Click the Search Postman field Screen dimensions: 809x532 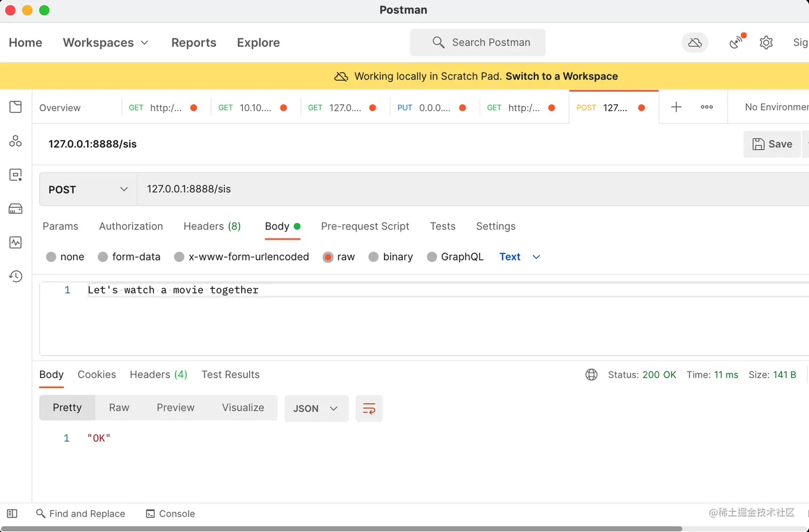[x=478, y=43]
